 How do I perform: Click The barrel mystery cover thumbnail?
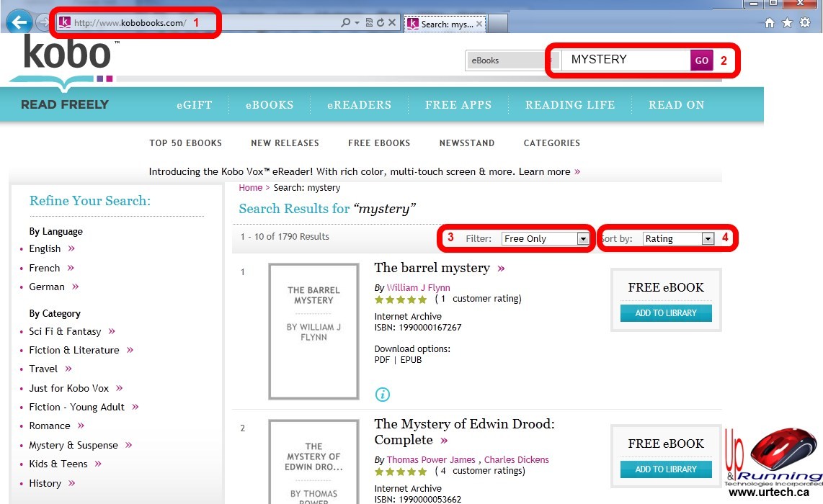(x=313, y=331)
